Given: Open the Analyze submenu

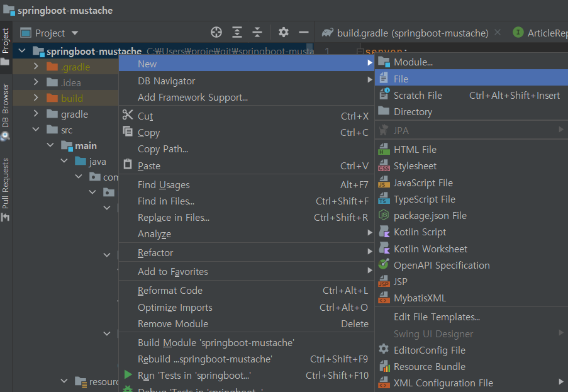Looking at the screenshot, I should [x=247, y=233].
